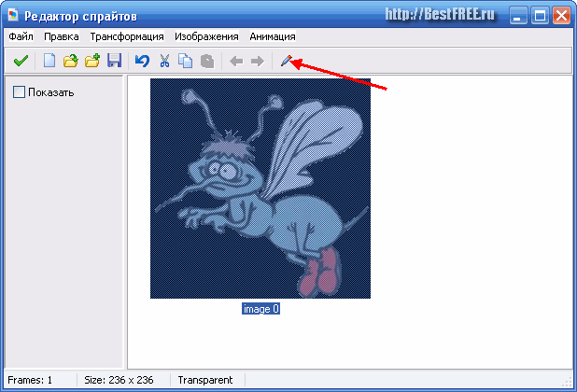
Task: Open the Анимация menu
Action: pyautogui.click(x=273, y=36)
